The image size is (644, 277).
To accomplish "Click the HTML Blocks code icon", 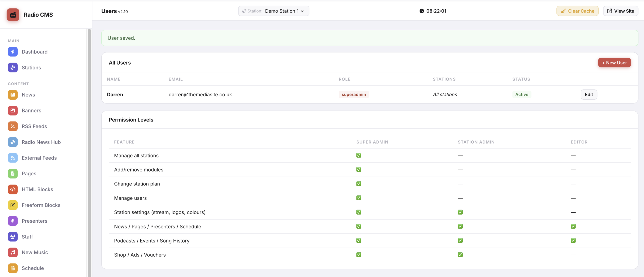I will (13, 189).
